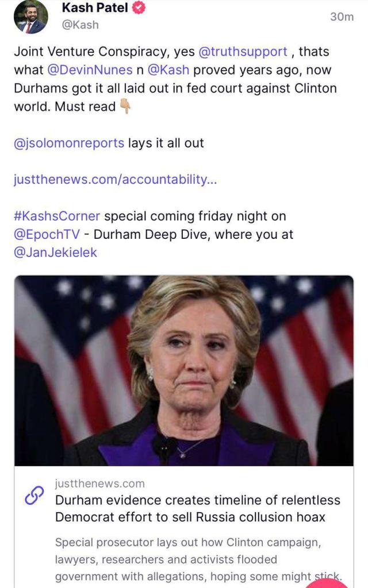Open the Durham evidence article headline
The height and width of the screenshot is (588, 368).
click(x=198, y=509)
